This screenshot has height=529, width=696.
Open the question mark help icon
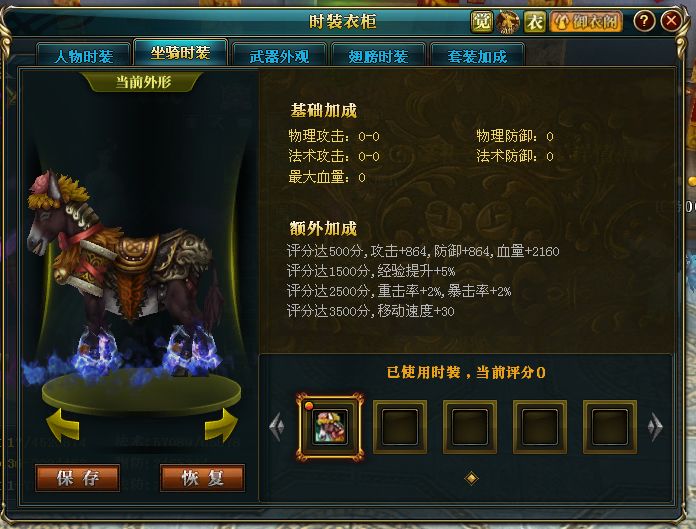644,20
